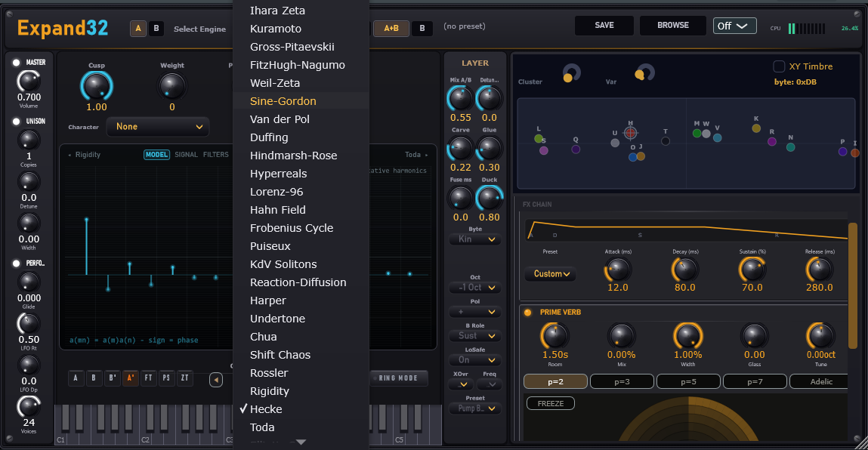Click the Mix A/B layer knob

click(460, 98)
